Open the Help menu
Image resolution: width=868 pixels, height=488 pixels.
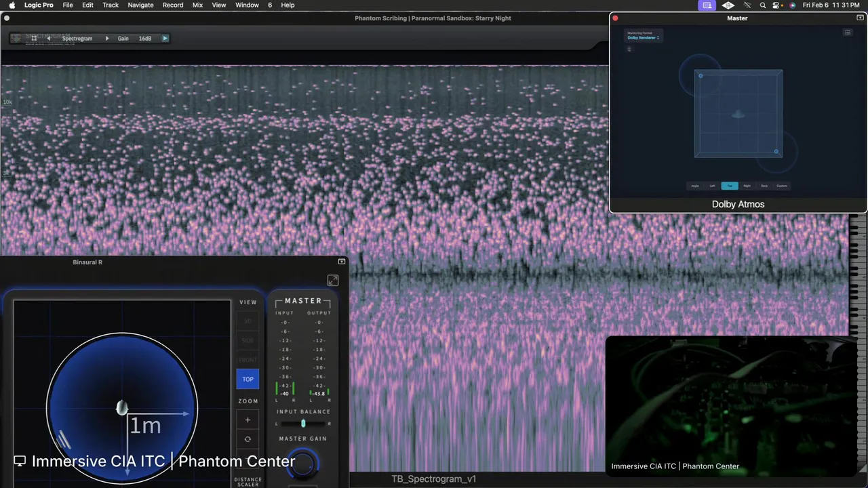(x=288, y=5)
